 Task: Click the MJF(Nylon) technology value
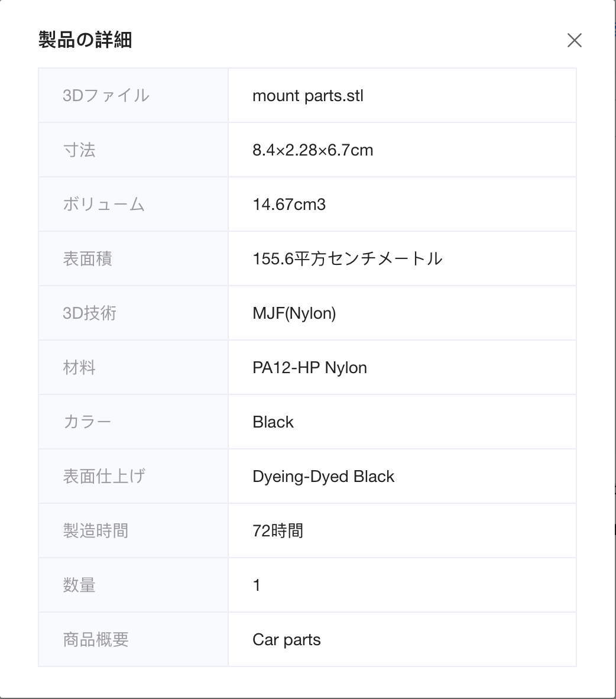coord(294,313)
